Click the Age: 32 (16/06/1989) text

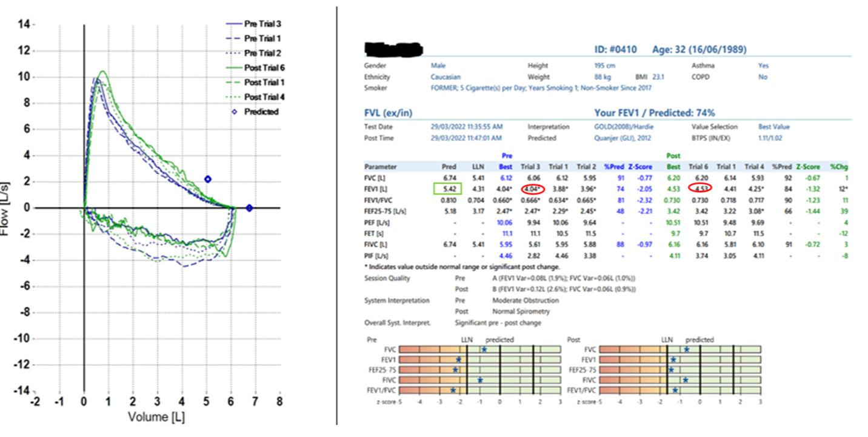click(699, 50)
